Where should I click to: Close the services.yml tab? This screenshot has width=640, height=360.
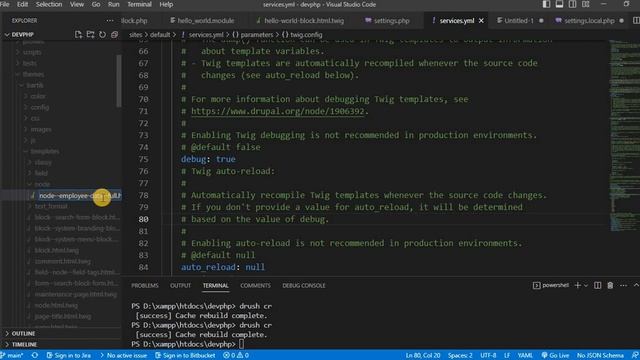[481, 20]
